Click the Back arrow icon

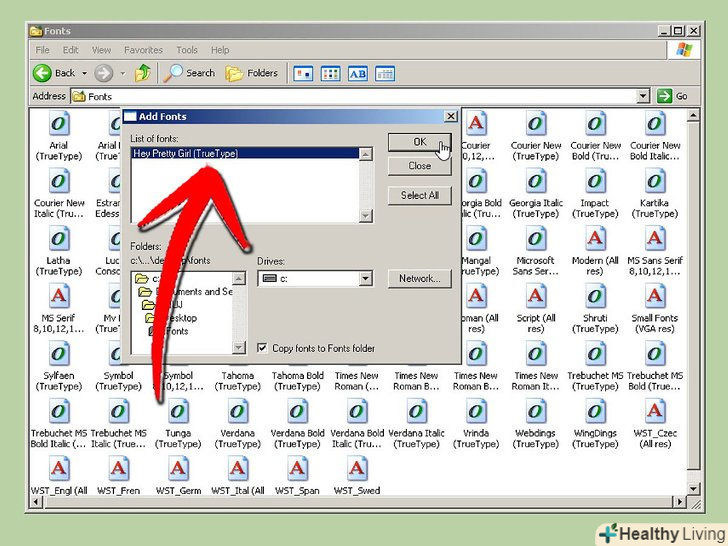pos(42,73)
